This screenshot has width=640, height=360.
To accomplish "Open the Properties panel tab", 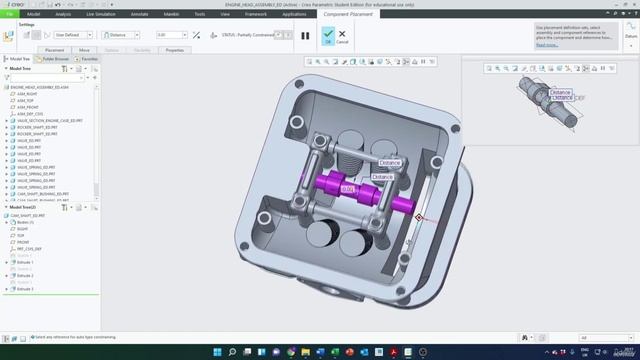I will (175, 50).
